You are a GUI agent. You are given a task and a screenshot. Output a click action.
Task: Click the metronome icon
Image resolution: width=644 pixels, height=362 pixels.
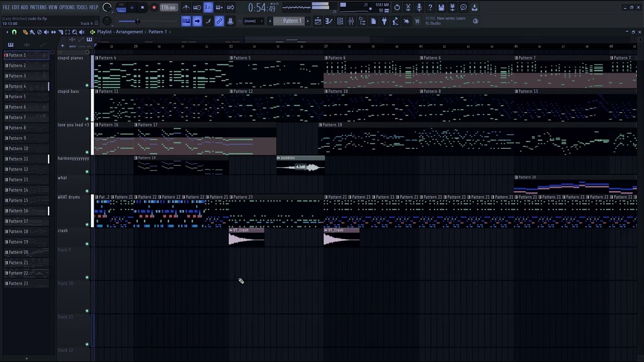pyautogui.click(x=186, y=8)
